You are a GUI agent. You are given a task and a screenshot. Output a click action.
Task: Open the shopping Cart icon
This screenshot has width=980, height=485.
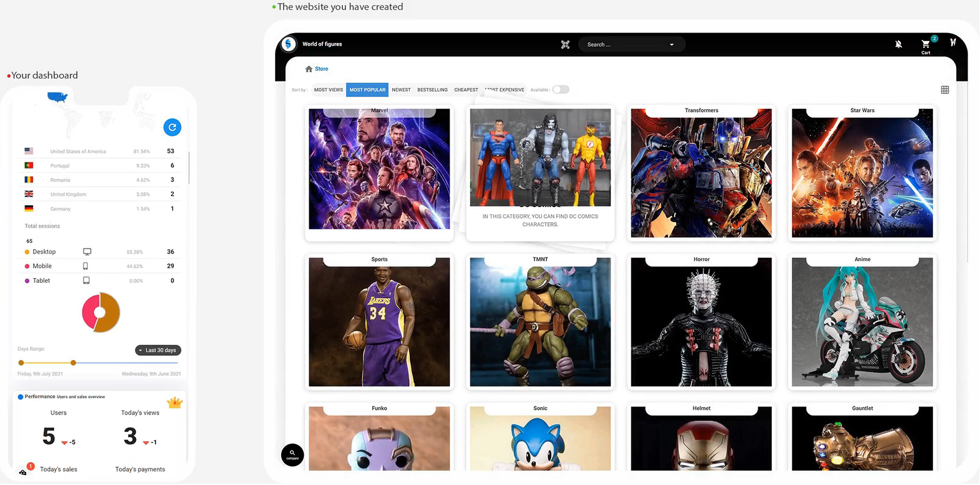click(x=925, y=44)
